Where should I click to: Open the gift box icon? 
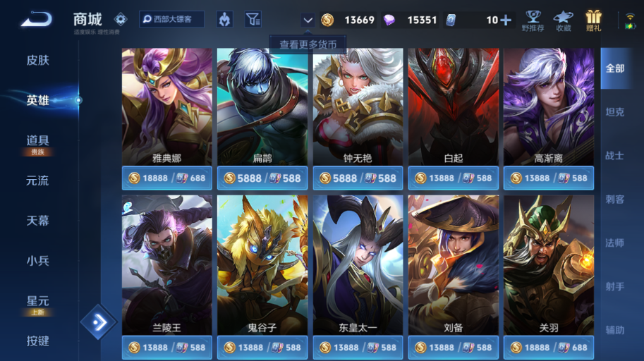click(x=593, y=21)
